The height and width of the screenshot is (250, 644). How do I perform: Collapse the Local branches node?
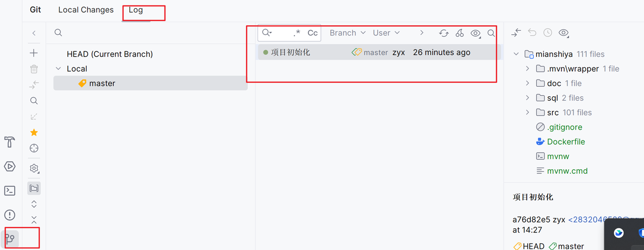tap(58, 69)
